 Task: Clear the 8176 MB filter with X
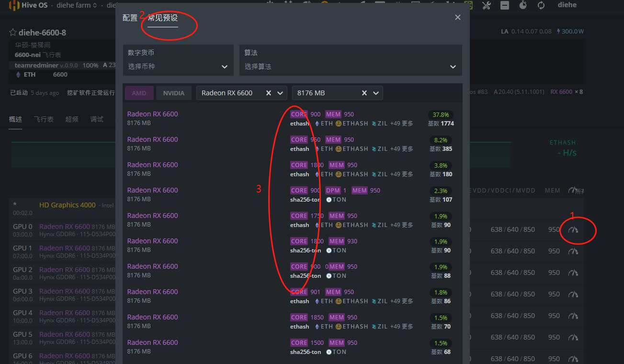tap(364, 93)
